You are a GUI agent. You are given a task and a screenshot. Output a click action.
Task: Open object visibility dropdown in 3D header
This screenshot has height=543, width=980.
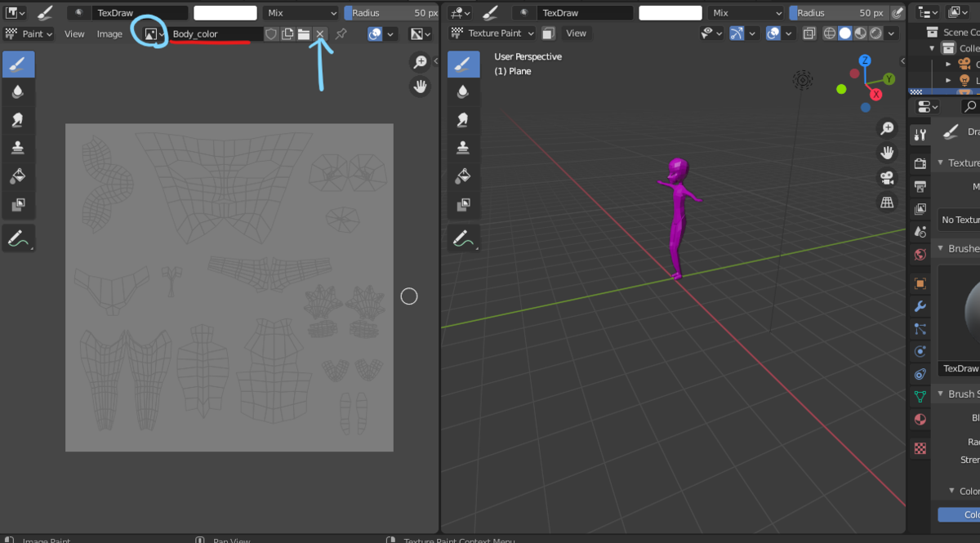click(710, 33)
